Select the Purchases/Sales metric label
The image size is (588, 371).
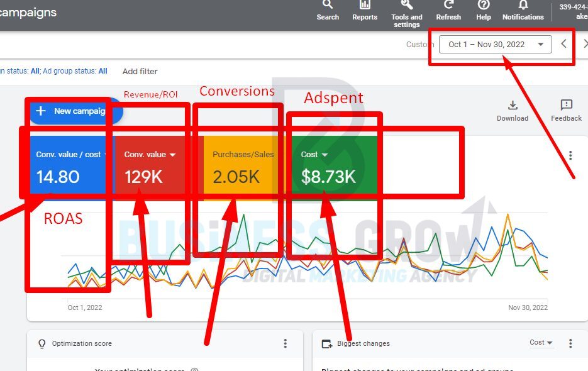click(243, 155)
